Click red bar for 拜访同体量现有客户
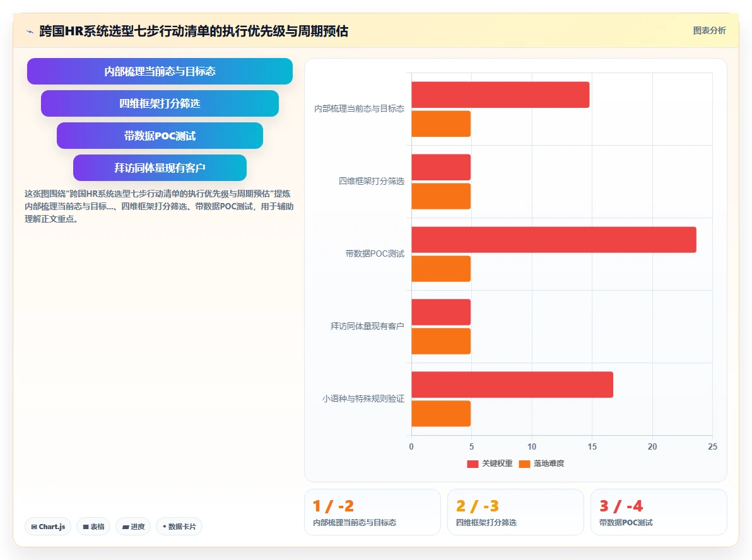Screen dimensions: 752x560 tap(441, 312)
